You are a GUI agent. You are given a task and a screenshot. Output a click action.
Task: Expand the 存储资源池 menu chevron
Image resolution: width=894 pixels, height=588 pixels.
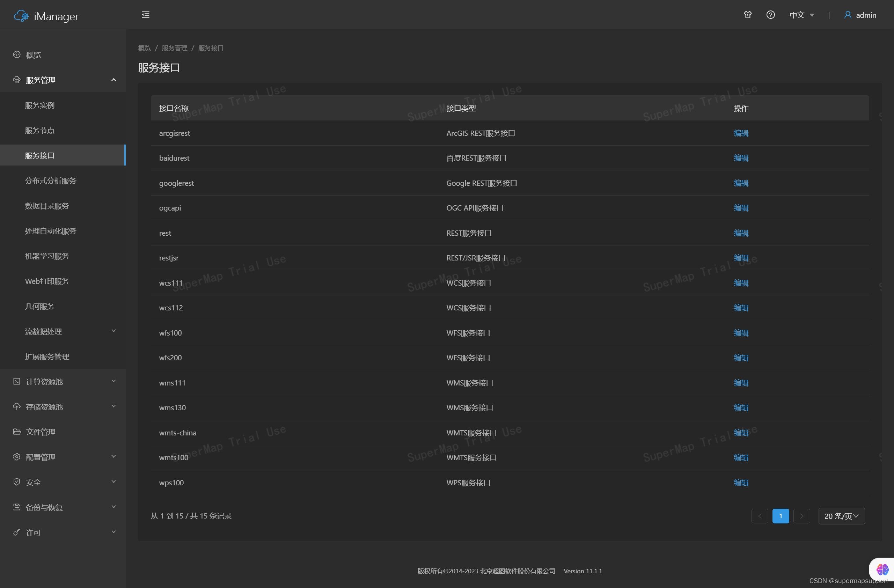[113, 406]
